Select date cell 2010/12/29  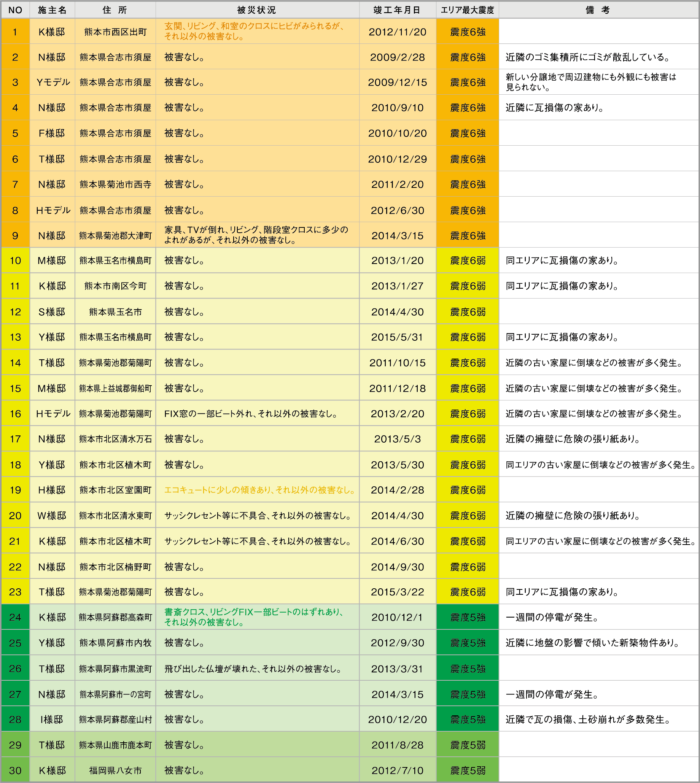(x=397, y=159)
